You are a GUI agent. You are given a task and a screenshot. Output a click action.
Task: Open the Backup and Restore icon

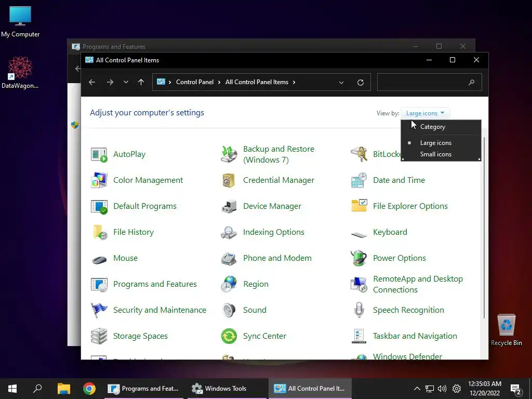coord(229,154)
